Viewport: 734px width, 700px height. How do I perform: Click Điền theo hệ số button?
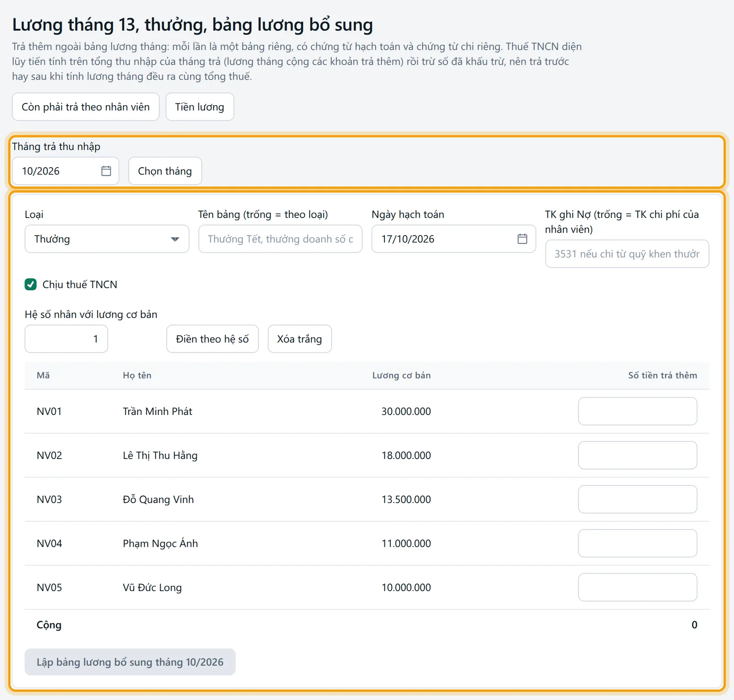(x=212, y=339)
